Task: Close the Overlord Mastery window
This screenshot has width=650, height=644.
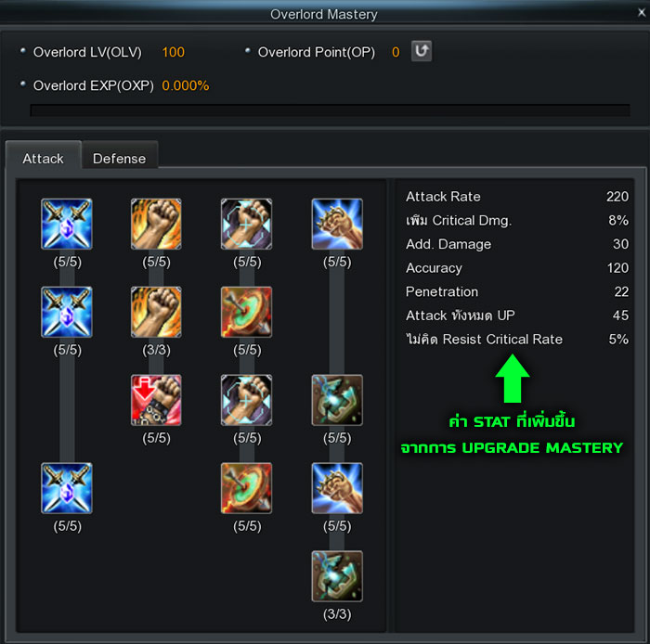Action: (642, 13)
